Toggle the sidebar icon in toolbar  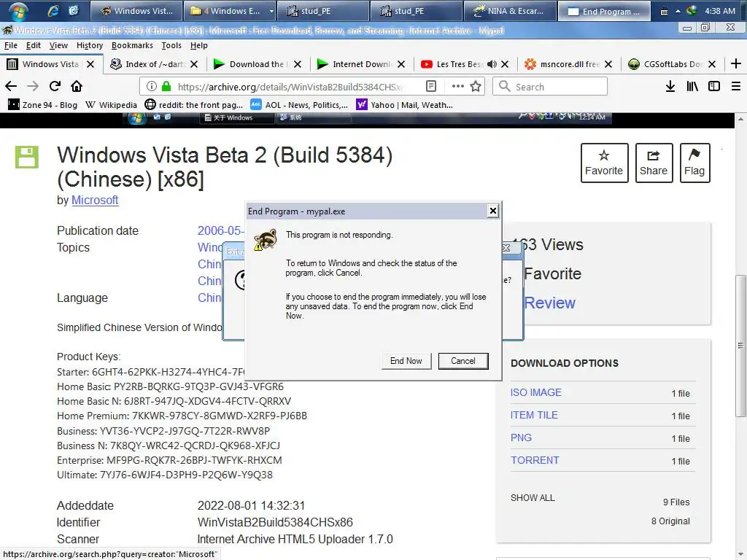coord(714,86)
